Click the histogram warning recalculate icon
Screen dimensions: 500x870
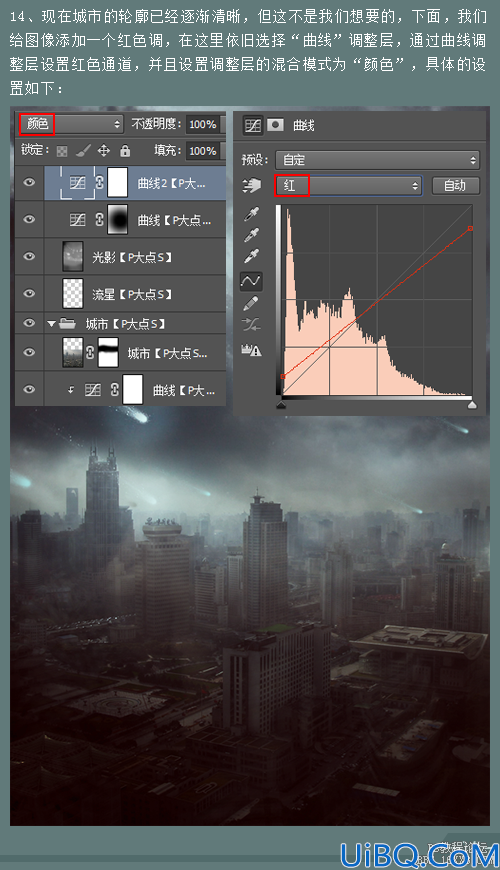(251, 350)
